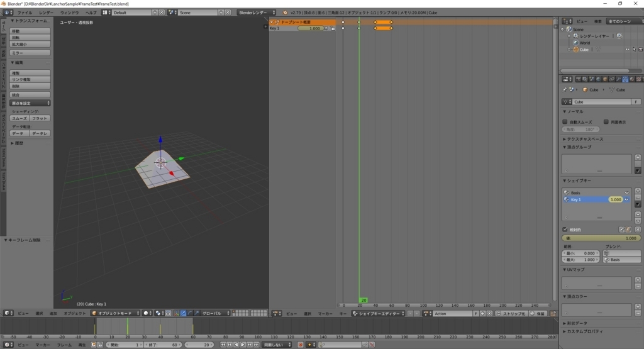This screenshot has height=349, width=644.
Task: Open the Modifiers wrench tab in Properties
Action: point(619,79)
